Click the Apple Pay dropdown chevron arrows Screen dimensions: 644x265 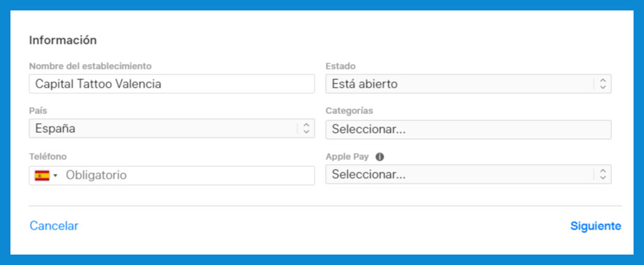(602, 175)
